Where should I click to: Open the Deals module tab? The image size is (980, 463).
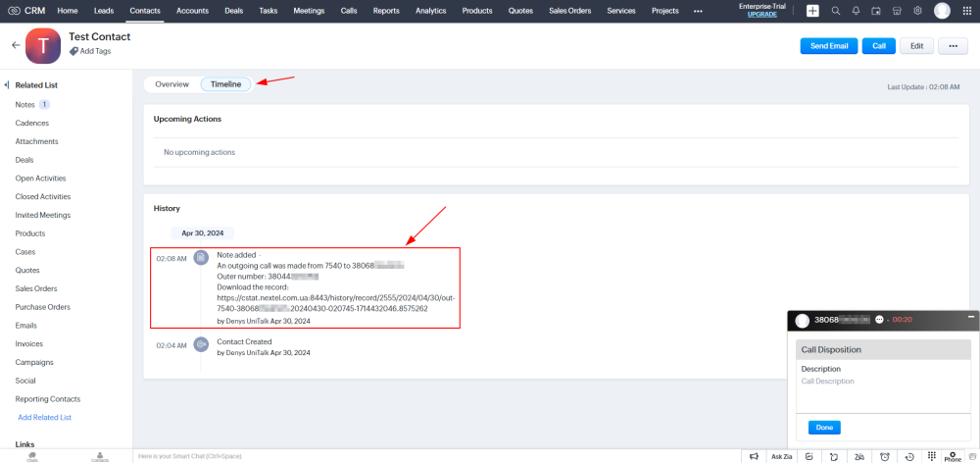pyautogui.click(x=233, y=11)
